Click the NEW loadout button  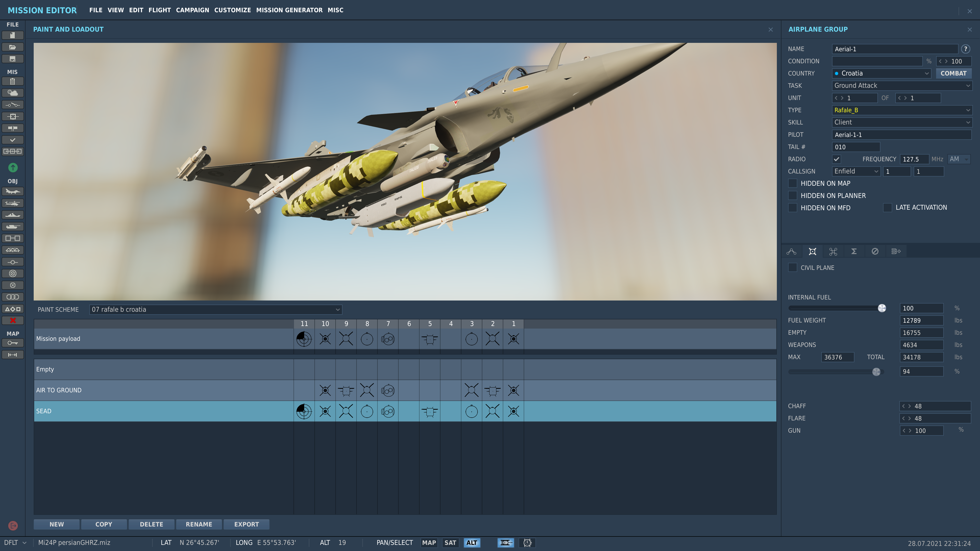coord(57,524)
